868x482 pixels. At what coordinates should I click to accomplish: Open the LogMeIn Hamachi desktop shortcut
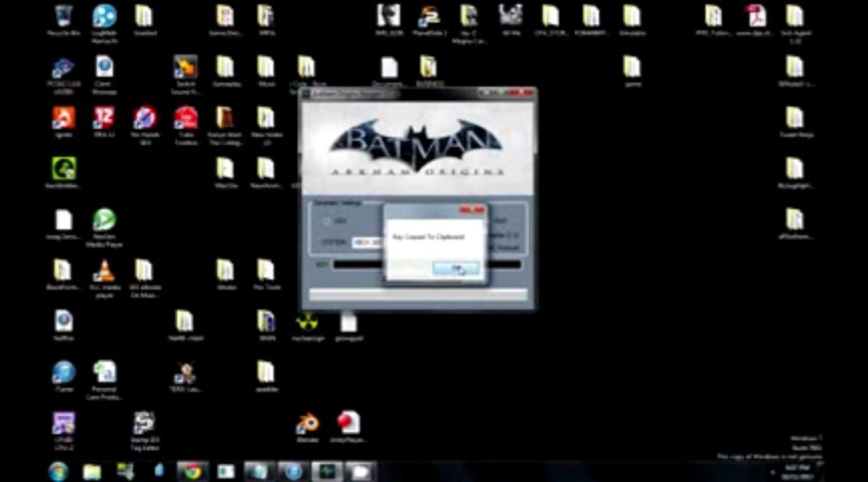pos(104,22)
